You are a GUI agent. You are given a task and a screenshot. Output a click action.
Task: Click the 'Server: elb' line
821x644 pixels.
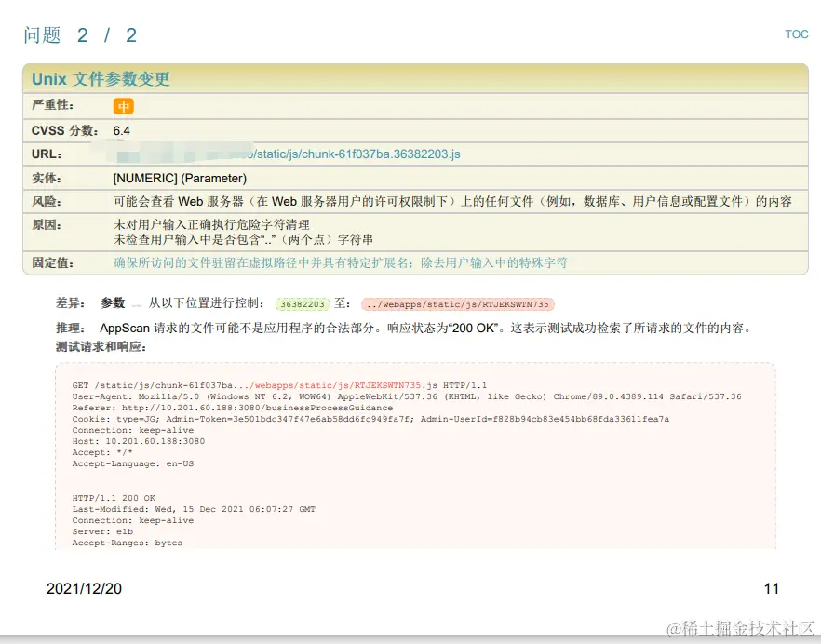point(102,531)
